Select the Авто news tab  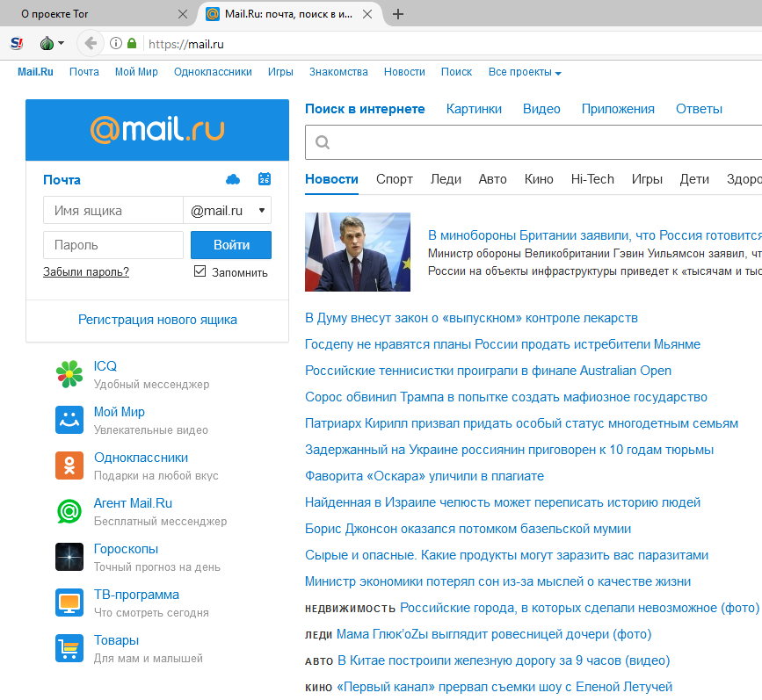click(492, 179)
